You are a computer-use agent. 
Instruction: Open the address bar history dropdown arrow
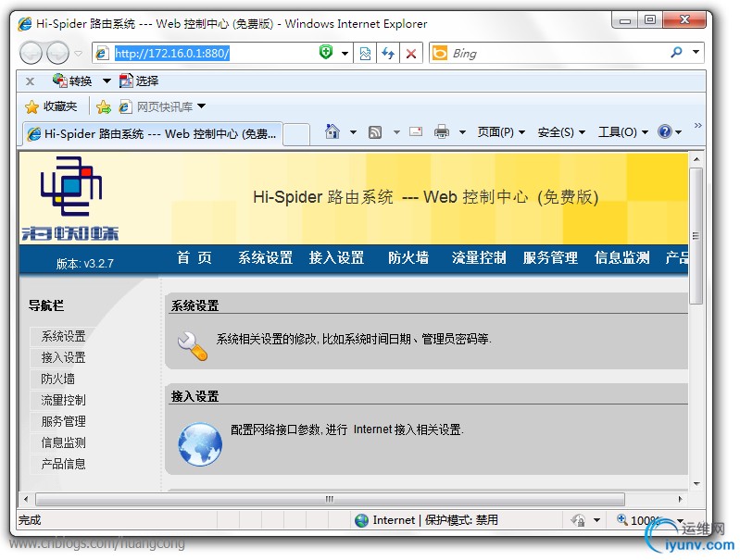(x=345, y=54)
